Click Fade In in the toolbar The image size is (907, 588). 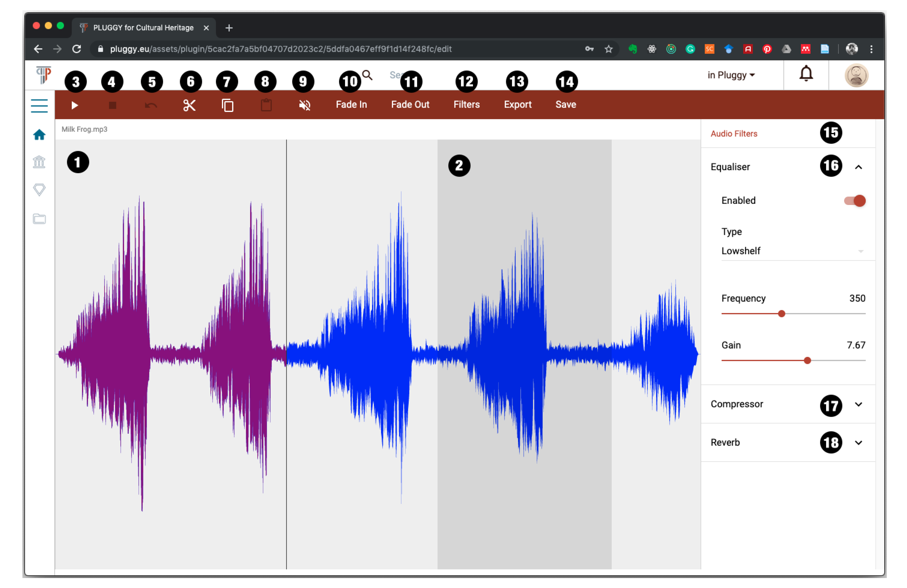click(x=351, y=105)
